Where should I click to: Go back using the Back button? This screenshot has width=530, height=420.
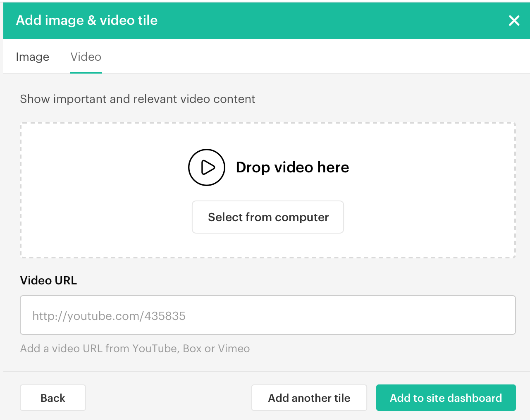[53, 398]
